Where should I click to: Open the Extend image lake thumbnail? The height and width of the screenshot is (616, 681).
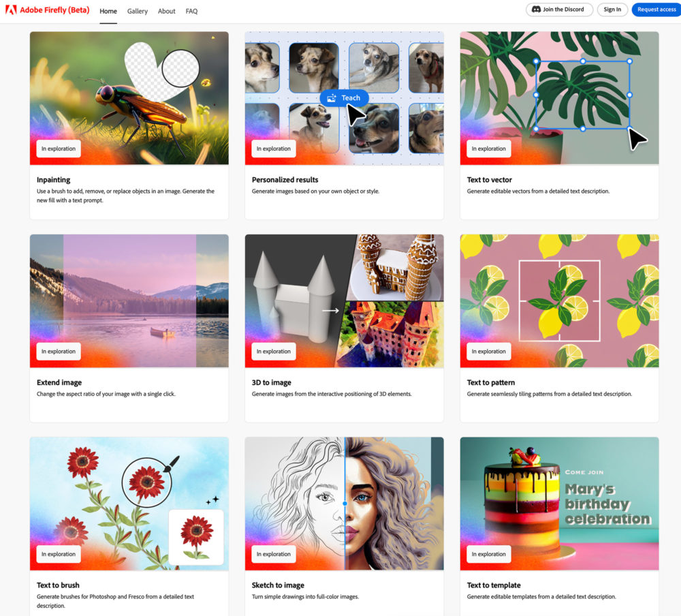[129, 301]
